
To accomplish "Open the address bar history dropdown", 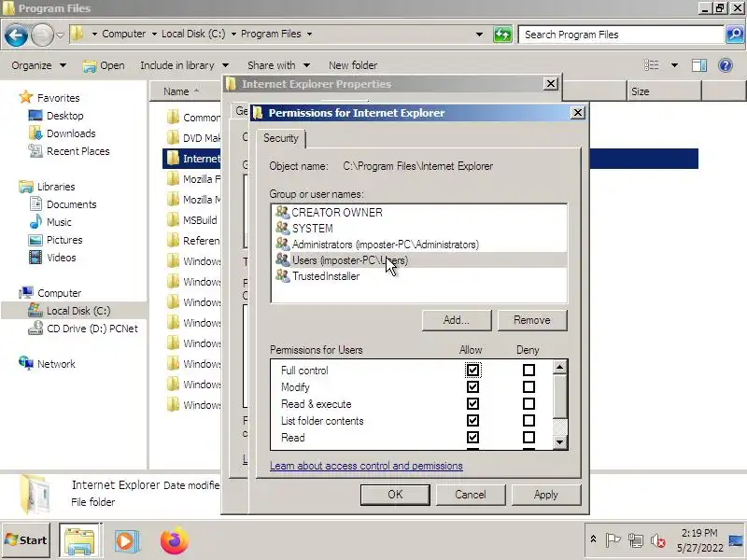I will (479, 35).
